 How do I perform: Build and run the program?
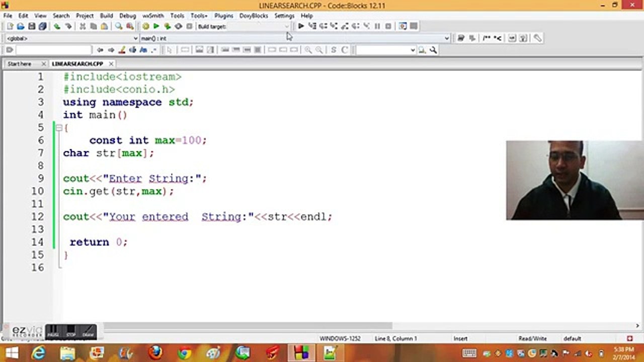pyautogui.click(x=167, y=26)
